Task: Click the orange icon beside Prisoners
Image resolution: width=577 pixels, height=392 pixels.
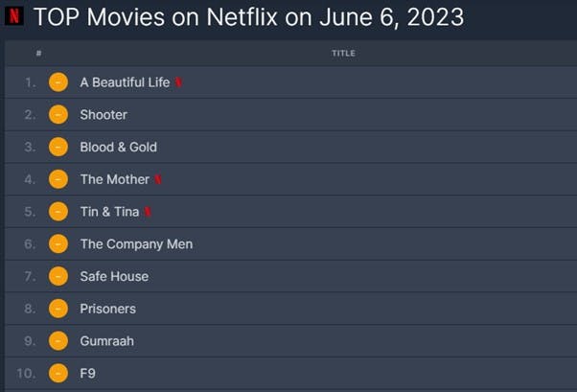Action: click(x=58, y=309)
